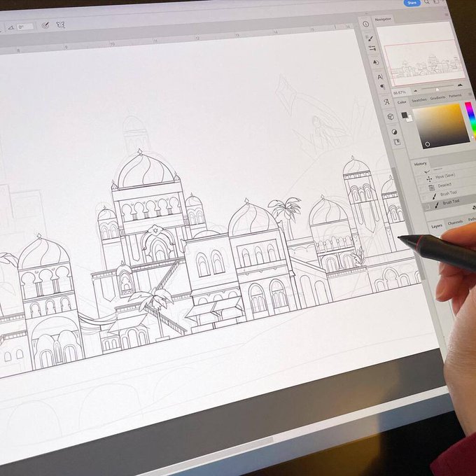Open the panel icon below Adjustments
This screenshot has width=476, height=476.
tap(397, 142)
